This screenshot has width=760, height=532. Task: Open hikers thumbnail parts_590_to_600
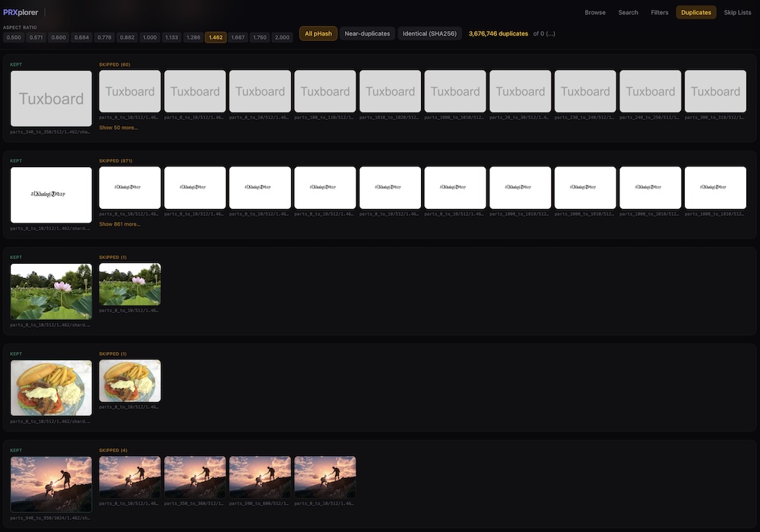[260, 477]
